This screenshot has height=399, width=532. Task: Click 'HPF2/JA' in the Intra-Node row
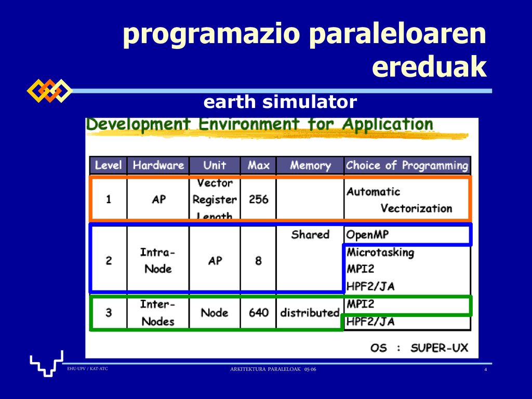click(370, 286)
